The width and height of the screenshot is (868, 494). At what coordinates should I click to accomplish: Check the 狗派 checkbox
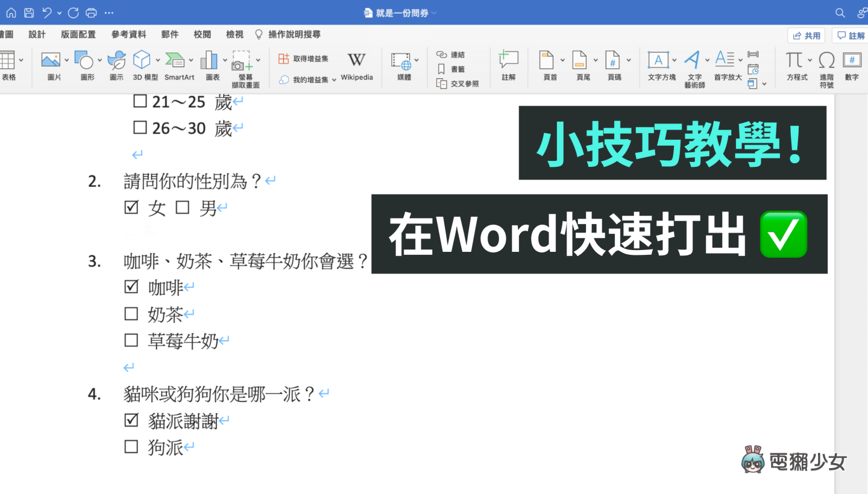click(x=131, y=446)
